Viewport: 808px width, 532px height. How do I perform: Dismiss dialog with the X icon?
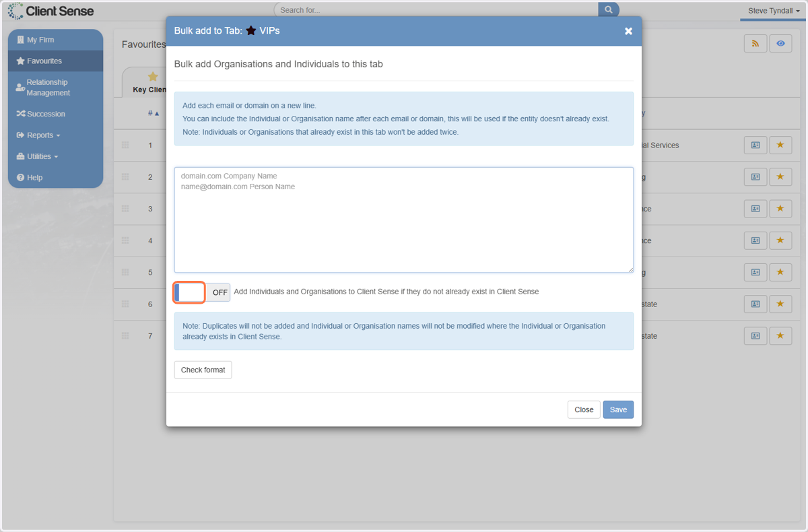[x=628, y=31]
